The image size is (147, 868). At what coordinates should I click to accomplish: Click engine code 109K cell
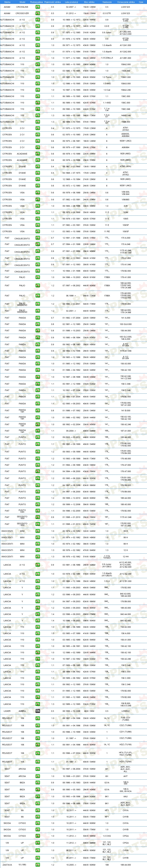pyautogui.click(x=126, y=212)
